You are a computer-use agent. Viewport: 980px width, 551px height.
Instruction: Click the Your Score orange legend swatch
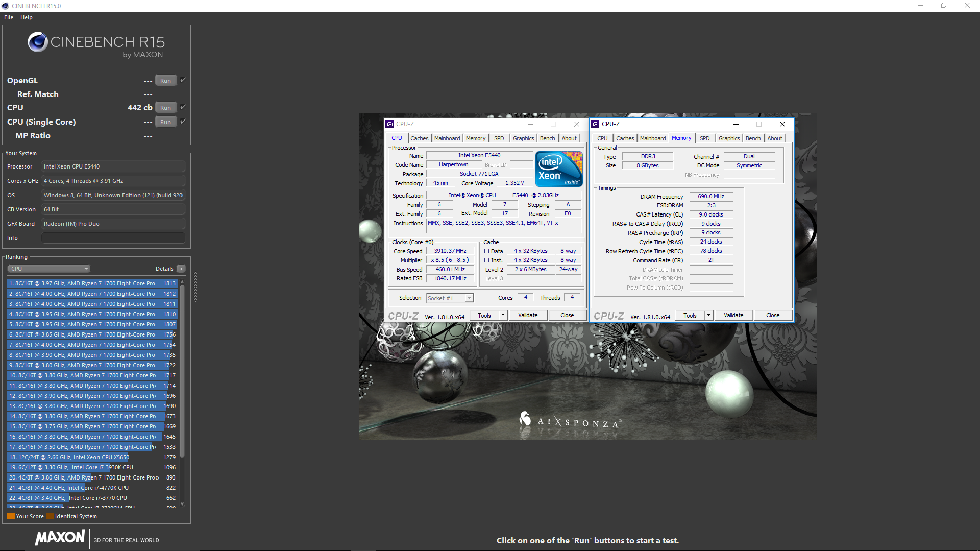[11, 516]
